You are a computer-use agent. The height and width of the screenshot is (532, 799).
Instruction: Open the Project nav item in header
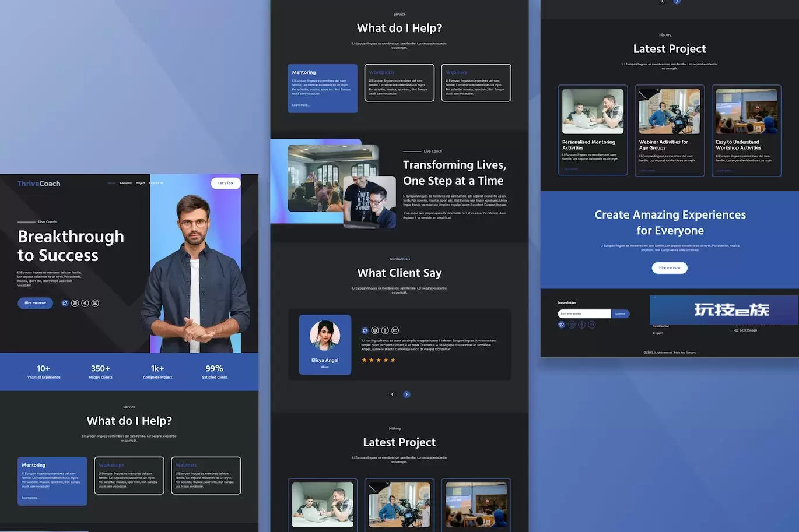click(140, 183)
